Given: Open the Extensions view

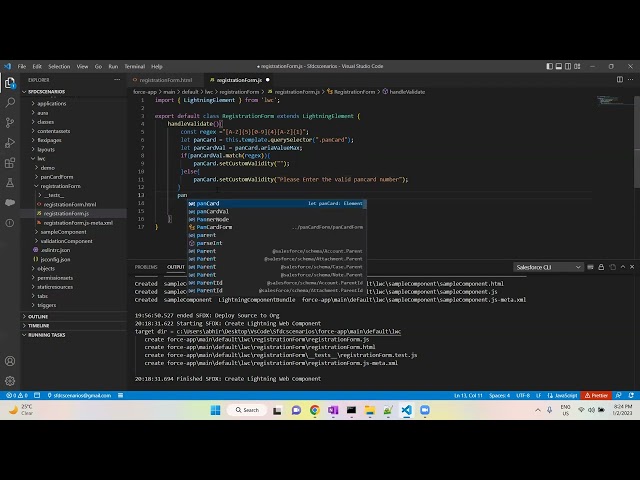Looking at the screenshot, I should click(x=10, y=163).
